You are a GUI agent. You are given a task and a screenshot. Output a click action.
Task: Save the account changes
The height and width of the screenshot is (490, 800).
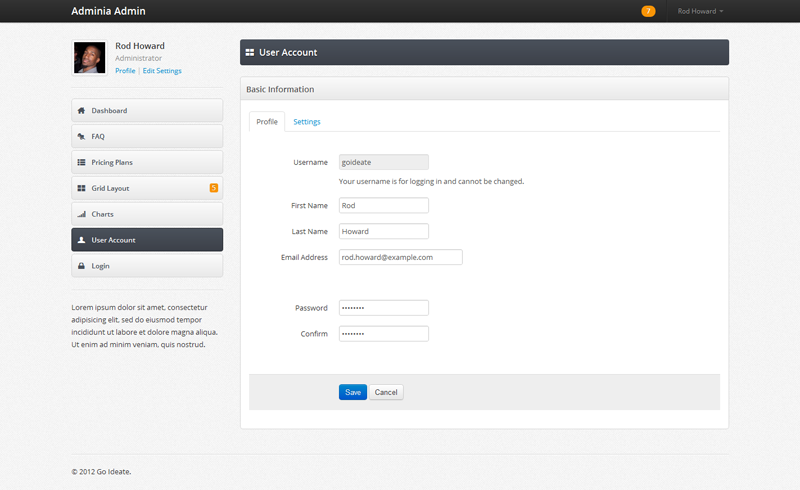pos(353,392)
